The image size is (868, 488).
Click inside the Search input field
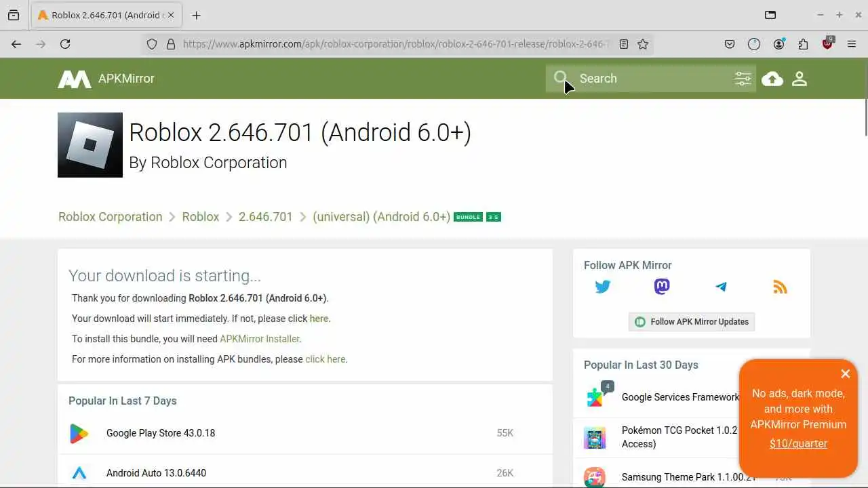pyautogui.click(x=651, y=79)
